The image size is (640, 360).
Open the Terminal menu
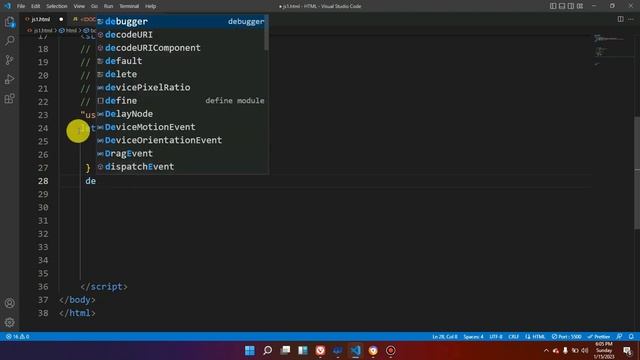[129, 6]
